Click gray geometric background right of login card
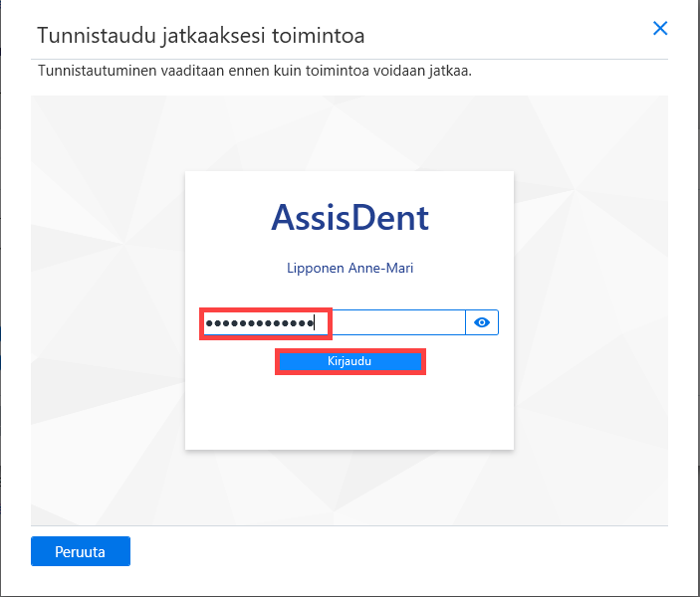700x597 pixels. tap(591, 312)
